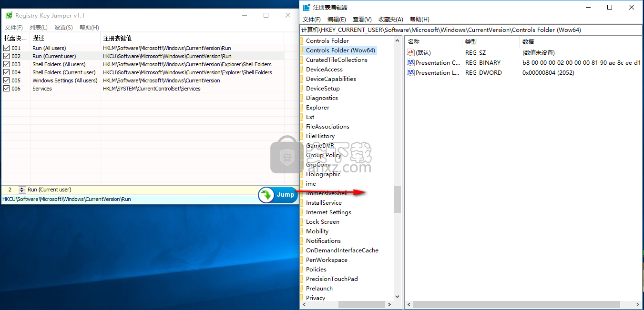Click the registry path field showing HKCU\...\Run
The image size is (644, 310).
[129, 199]
